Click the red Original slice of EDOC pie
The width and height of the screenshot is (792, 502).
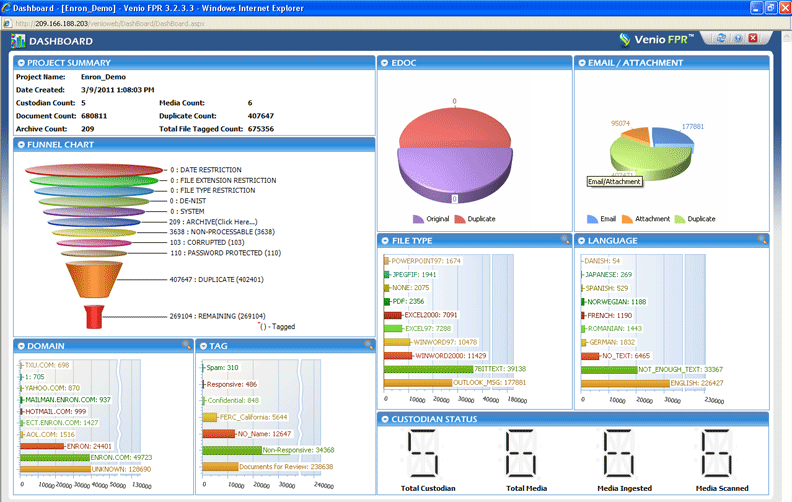[x=455, y=127]
